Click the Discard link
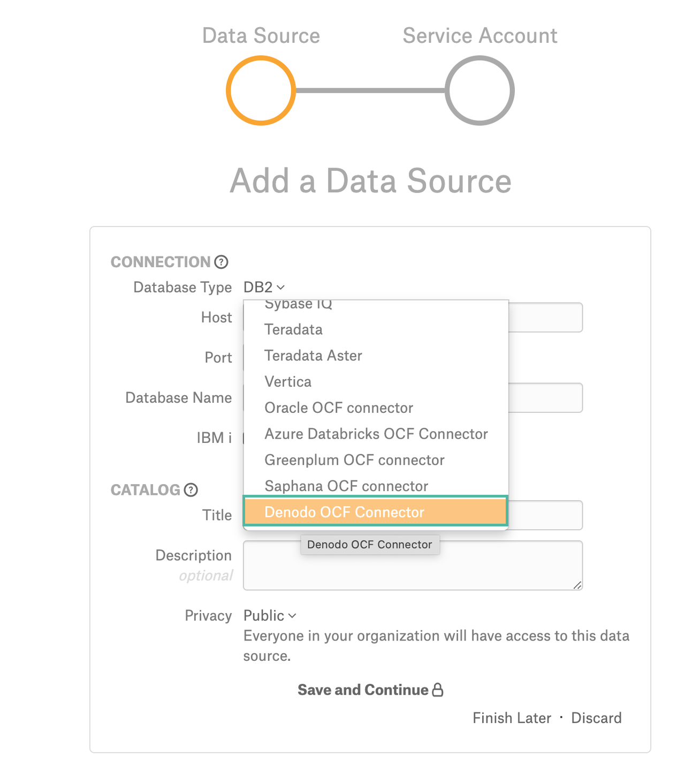 [x=596, y=718]
